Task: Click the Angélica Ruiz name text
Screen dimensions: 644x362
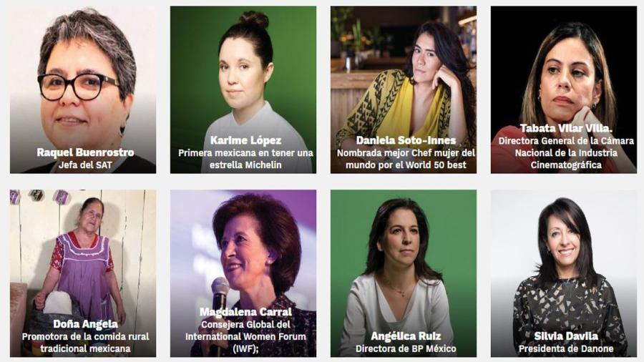Action: tap(406, 336)
